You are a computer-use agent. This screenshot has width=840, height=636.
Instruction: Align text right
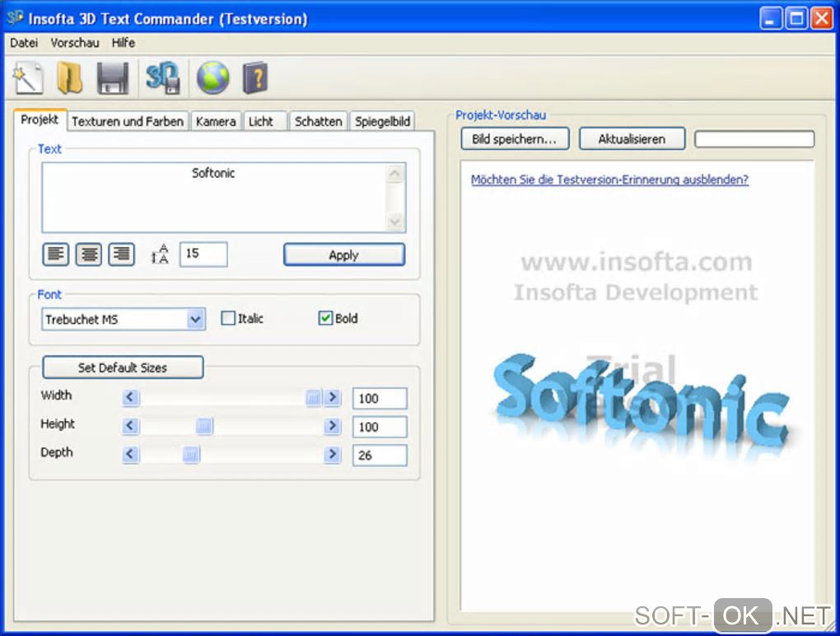click(x=122, y=254)
